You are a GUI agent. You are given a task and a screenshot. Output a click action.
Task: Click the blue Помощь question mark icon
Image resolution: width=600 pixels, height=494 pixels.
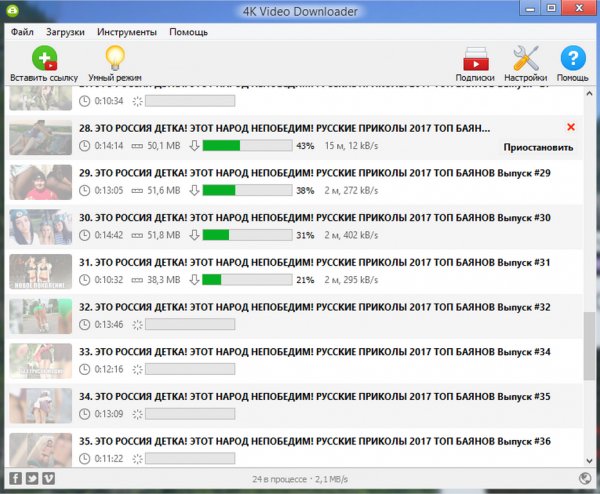[573, 58]
